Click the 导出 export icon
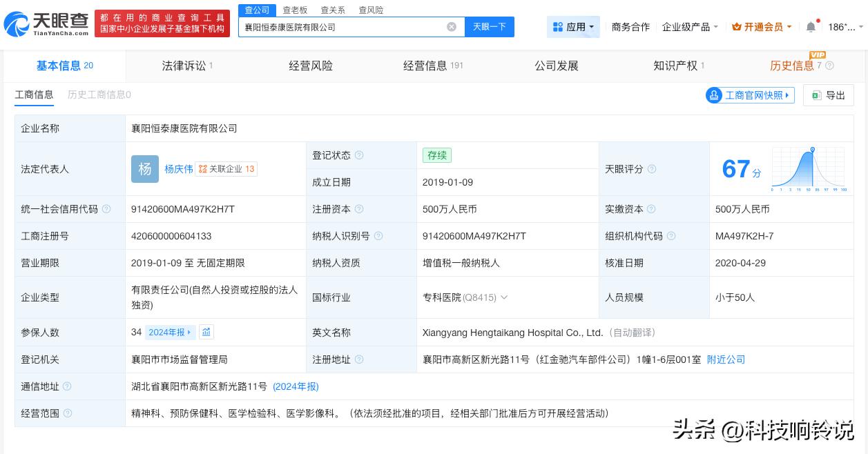 (816, 95)
